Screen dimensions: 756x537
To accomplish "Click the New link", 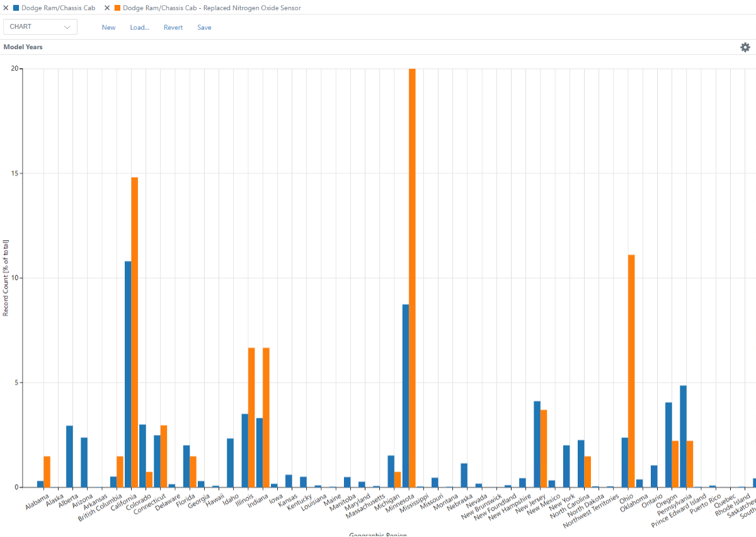I will tap(108, 28).
